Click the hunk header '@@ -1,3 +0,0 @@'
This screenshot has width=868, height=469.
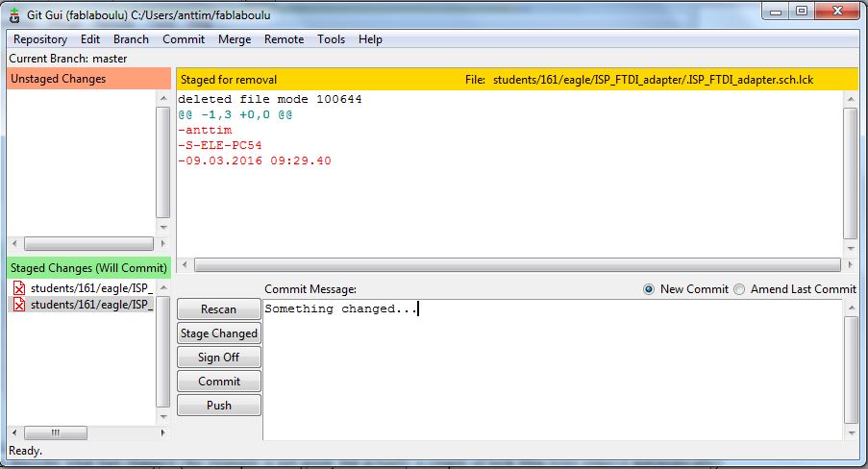(x=236, y=114)
